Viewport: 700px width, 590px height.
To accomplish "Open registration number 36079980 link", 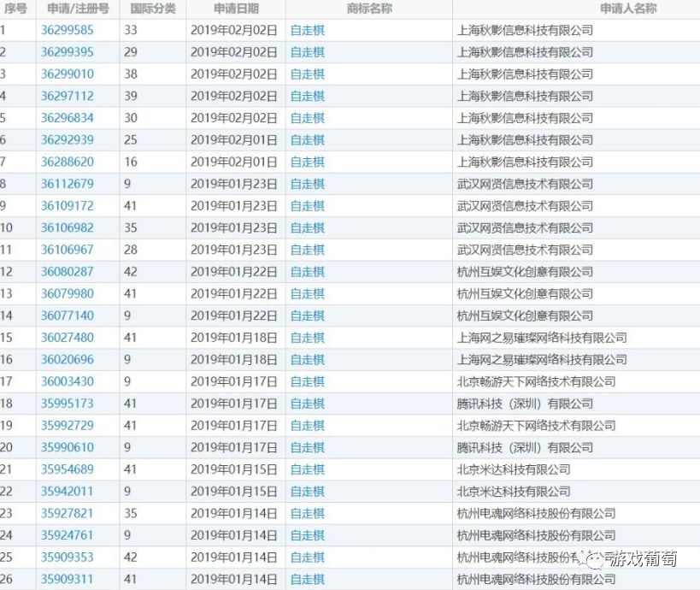I will 68,293.
